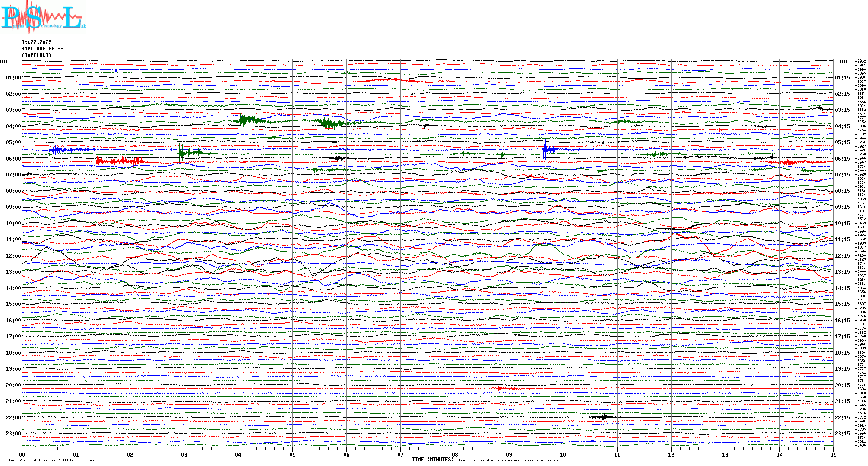Click the vertical division microvolts note
Viewport: 868px width, 466px height.
(55, 460)
